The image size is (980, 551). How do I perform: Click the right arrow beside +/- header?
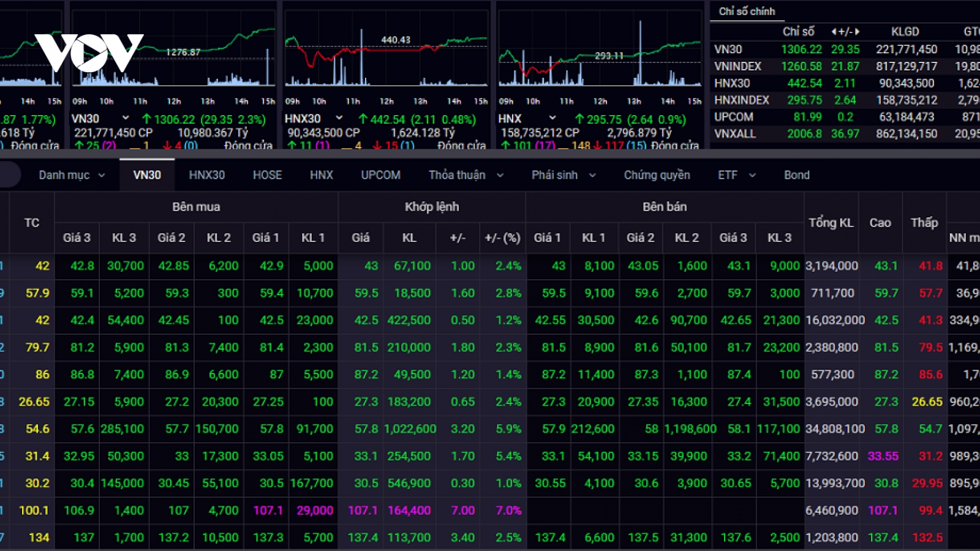point(857,31)
